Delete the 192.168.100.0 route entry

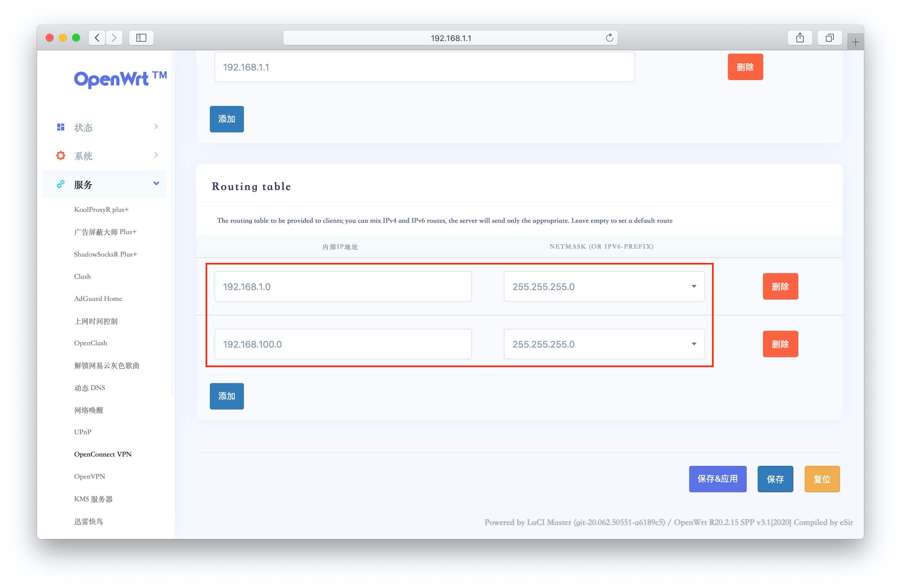point(780,344)
